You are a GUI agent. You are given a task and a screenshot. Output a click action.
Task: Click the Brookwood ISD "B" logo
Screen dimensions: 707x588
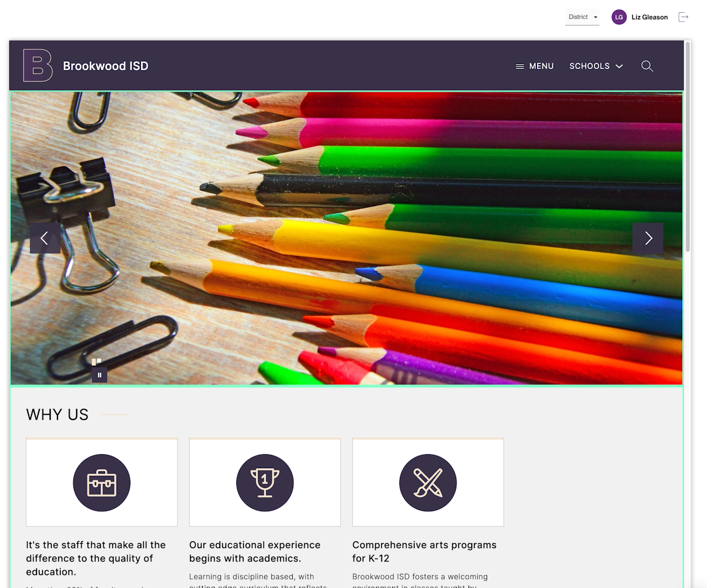(38, 65)
